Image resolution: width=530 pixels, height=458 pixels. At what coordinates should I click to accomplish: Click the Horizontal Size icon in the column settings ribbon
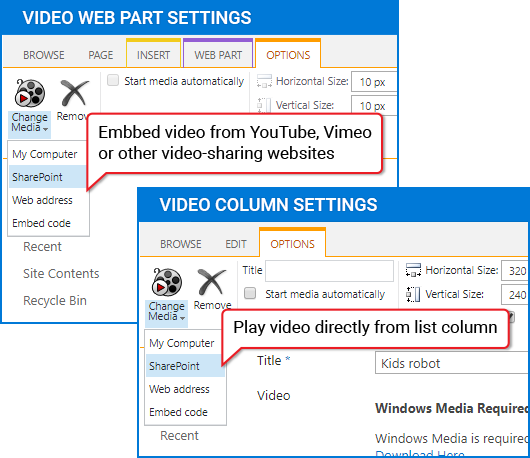tap(413, 270)
